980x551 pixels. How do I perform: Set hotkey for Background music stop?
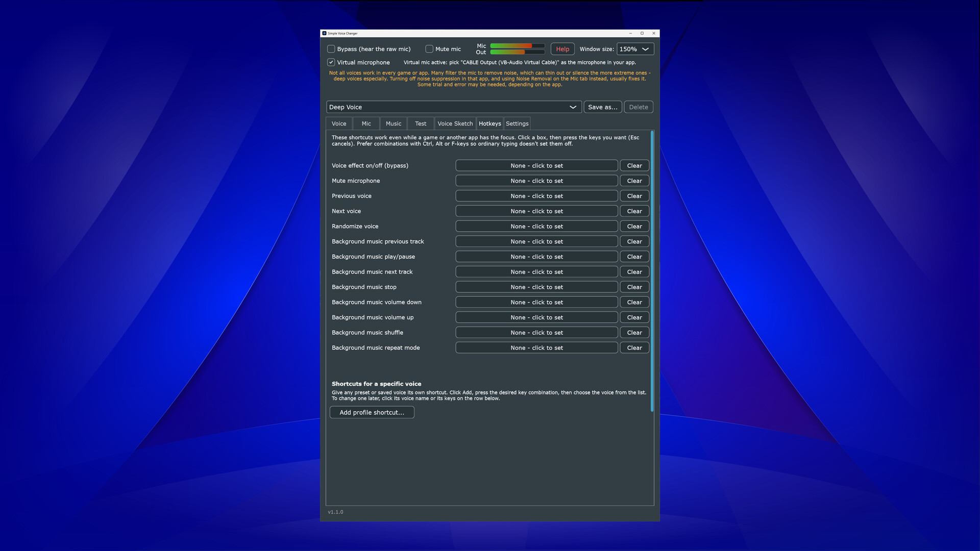pyautogui.click(x=536, y=287)
